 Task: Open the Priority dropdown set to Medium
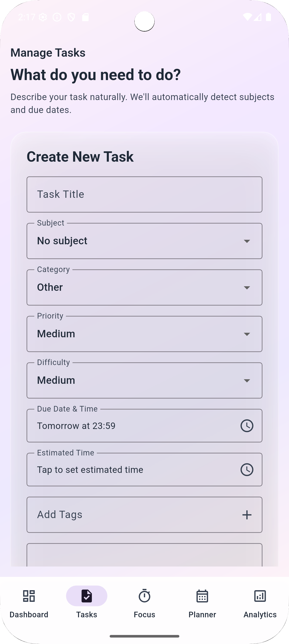(x=144, y=334)
